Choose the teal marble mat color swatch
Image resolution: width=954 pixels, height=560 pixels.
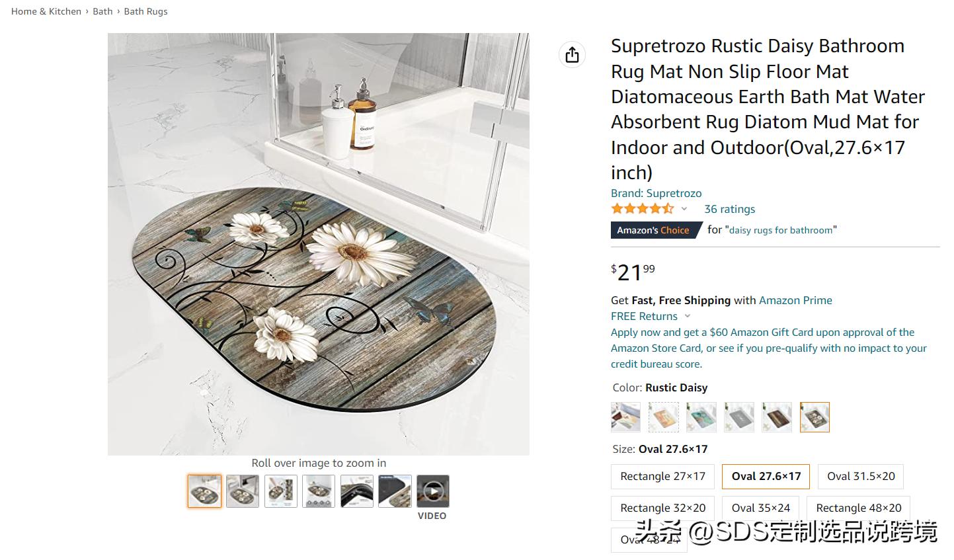click(x=701, y=417)
